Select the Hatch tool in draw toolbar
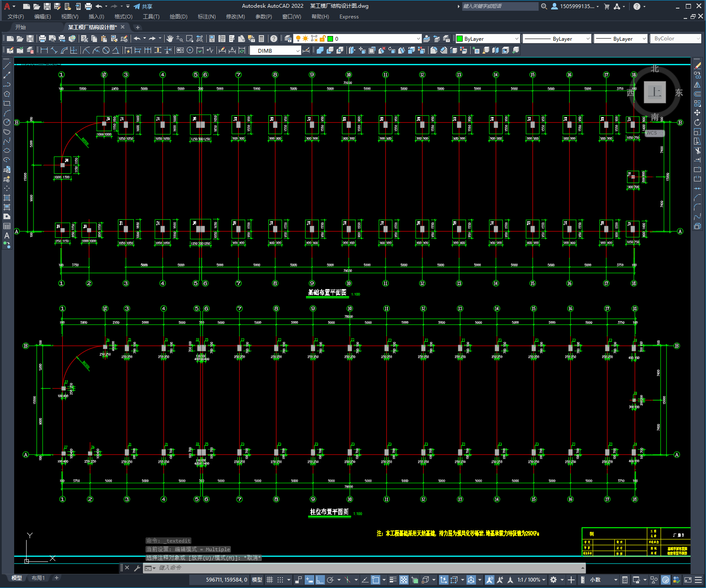706x588 pixels. [7, 198]
